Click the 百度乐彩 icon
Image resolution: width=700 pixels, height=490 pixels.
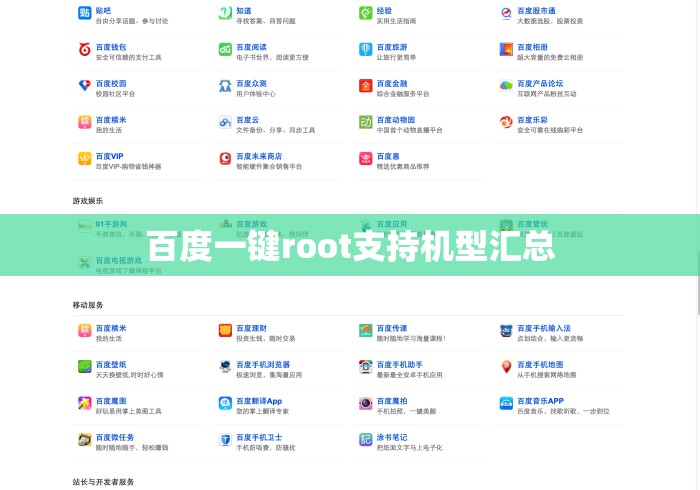pyautogui.click(x=506, y=122)
